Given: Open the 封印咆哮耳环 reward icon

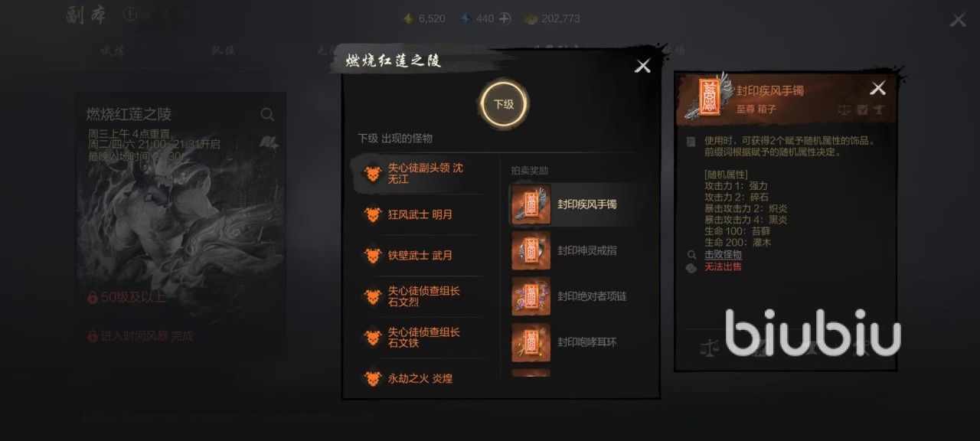Looking at the screenshot, I should 531,342.
